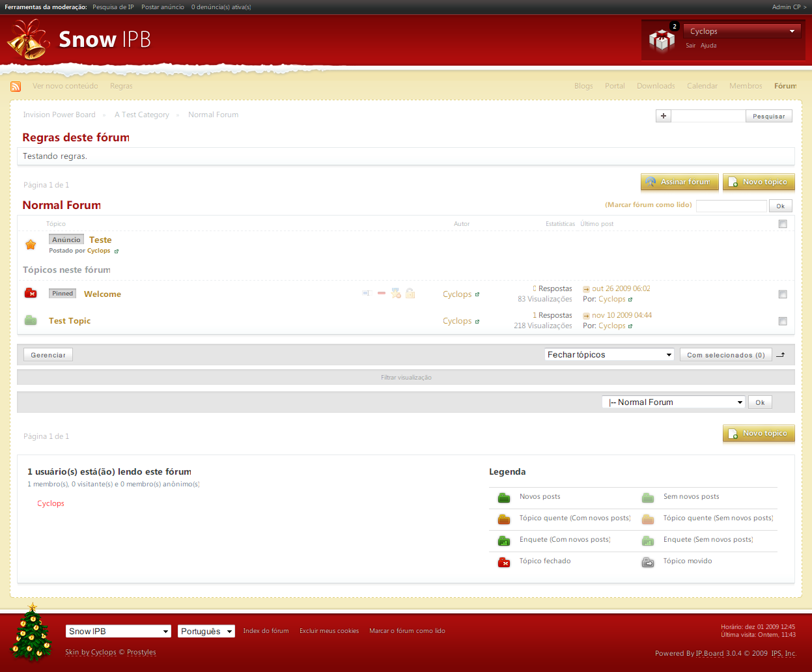Click the green folder icon beside Test Topic

click(x=31, y=320)
